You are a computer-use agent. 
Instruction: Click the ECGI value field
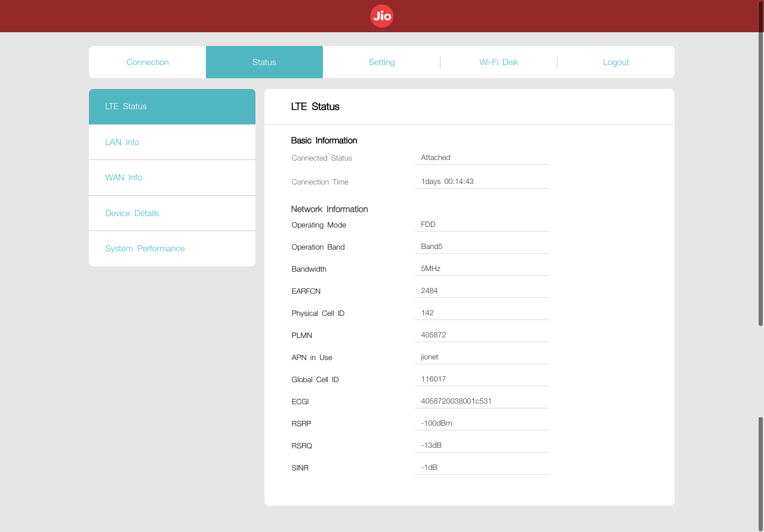click(481, 401)
